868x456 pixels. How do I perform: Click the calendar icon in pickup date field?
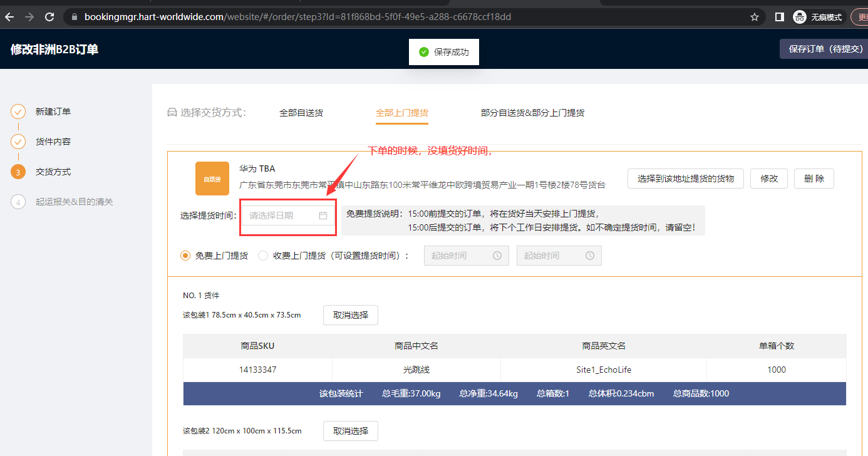pyautogui.click(x=323, y=215)
